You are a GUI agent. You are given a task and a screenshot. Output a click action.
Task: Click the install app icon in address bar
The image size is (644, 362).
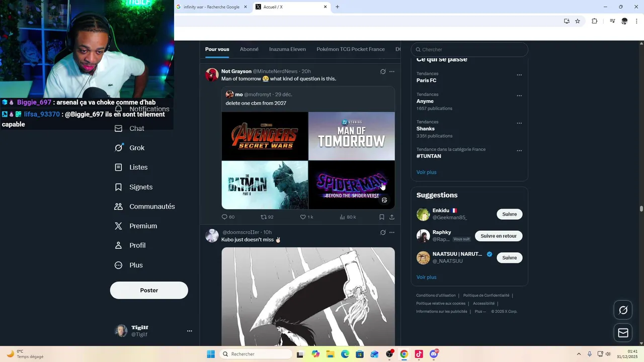(567, 21)
